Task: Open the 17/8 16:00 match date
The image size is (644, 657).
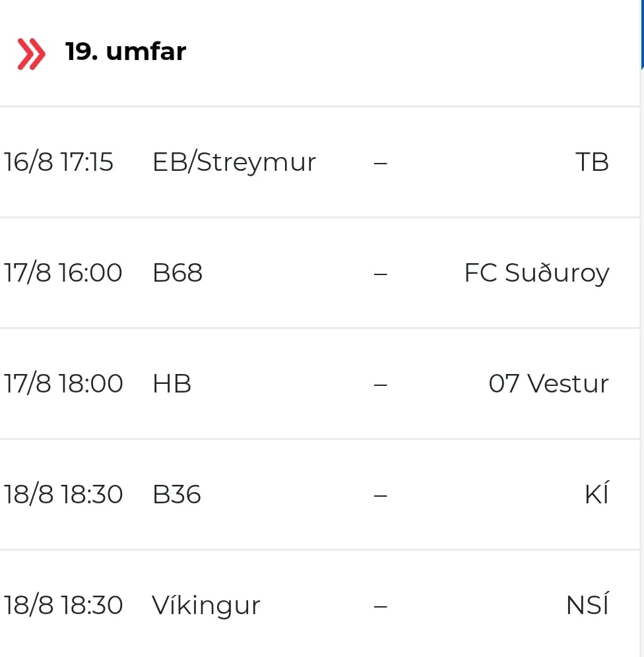Action: point(63,273)
